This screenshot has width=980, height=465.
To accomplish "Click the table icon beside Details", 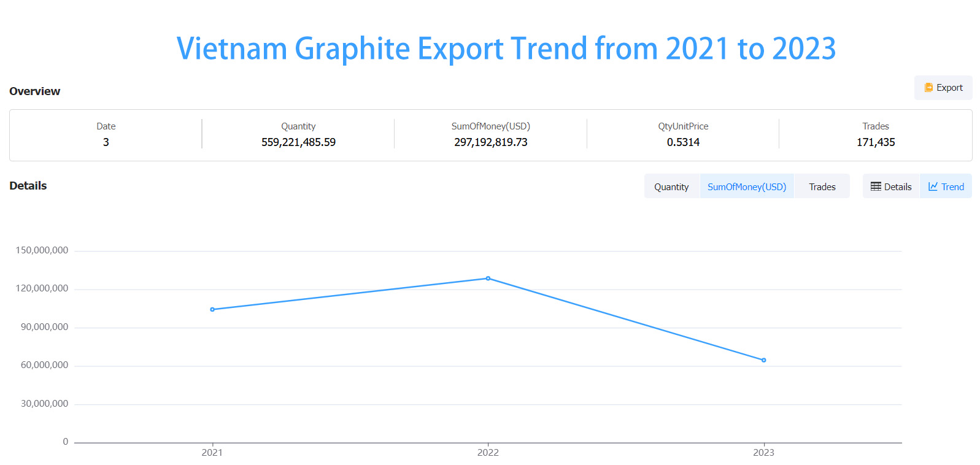I will coord(876,186).
